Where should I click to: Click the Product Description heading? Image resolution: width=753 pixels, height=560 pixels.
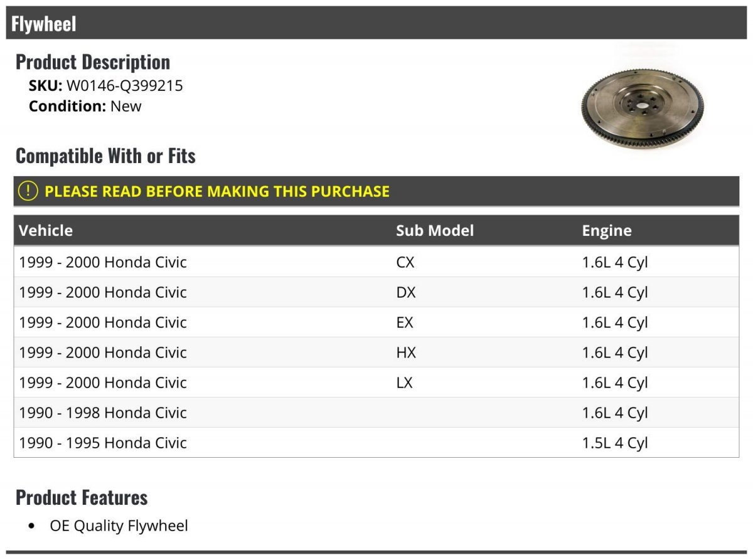pyautogui.click(x=93, y=61)
